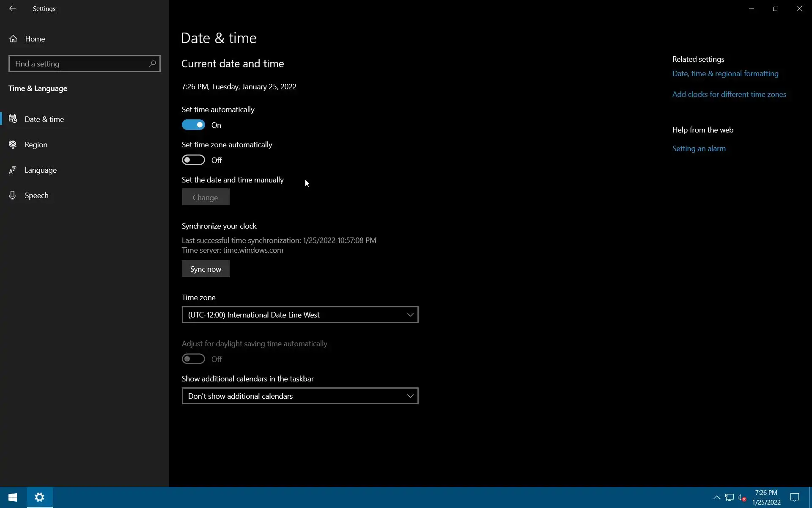Select Date & time in sidebar
Image resolution: width=812 pixels, height=508 pixels.
tap(44, 119)
